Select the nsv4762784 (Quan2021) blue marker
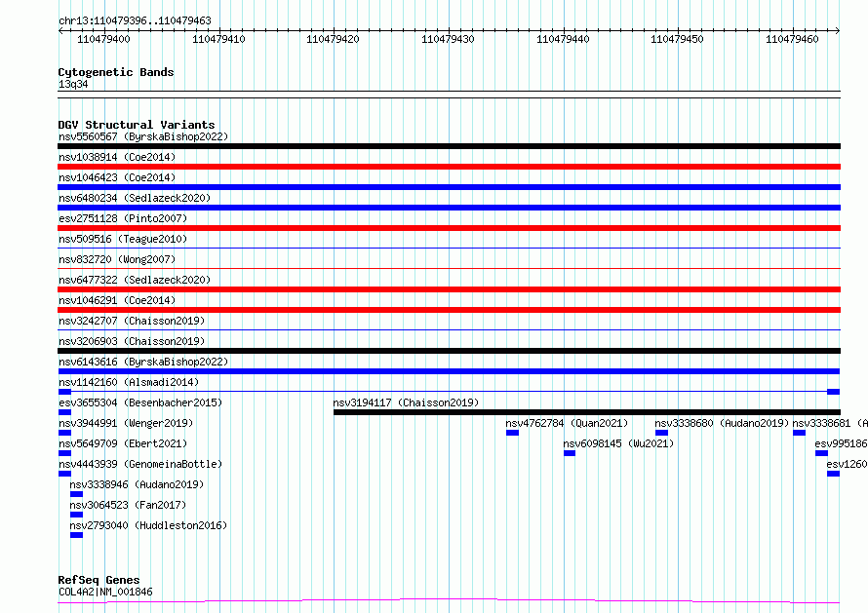Image resolution: width=868 pixels, height=613 pixels. (x=512, y=433)
